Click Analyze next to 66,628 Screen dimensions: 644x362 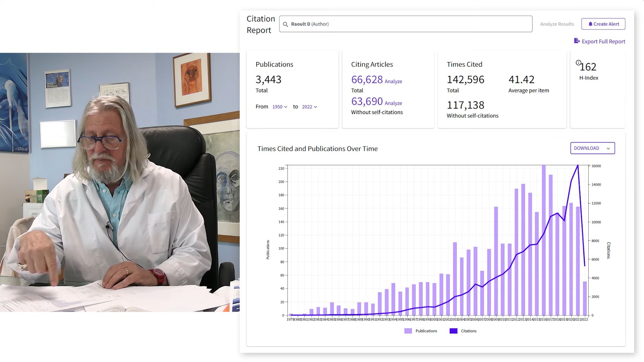(x=393, y=81)
